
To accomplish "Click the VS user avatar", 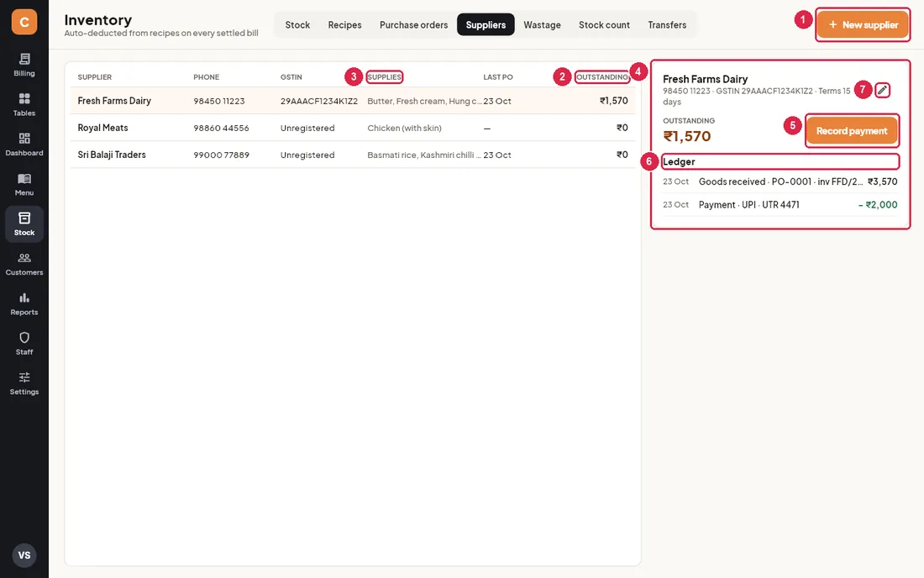I will (x=24, y=555).
